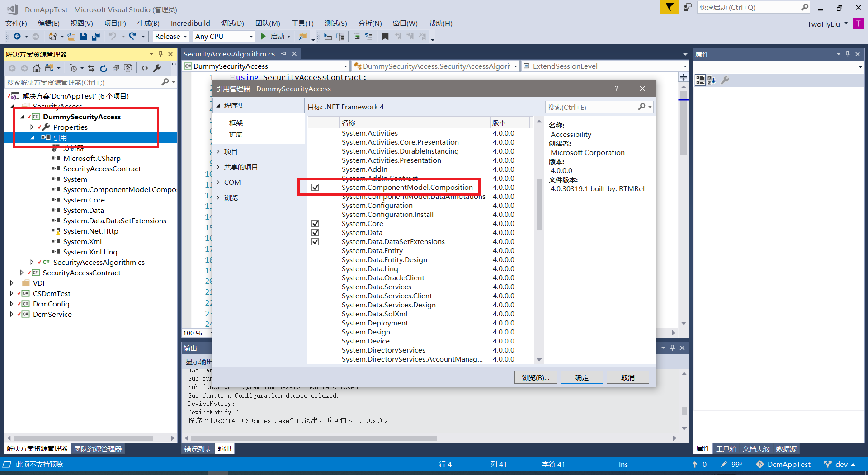The width and height of the screenshot is (868, 475).
Task: Click the 取消 button
Action: click(628, 377)
